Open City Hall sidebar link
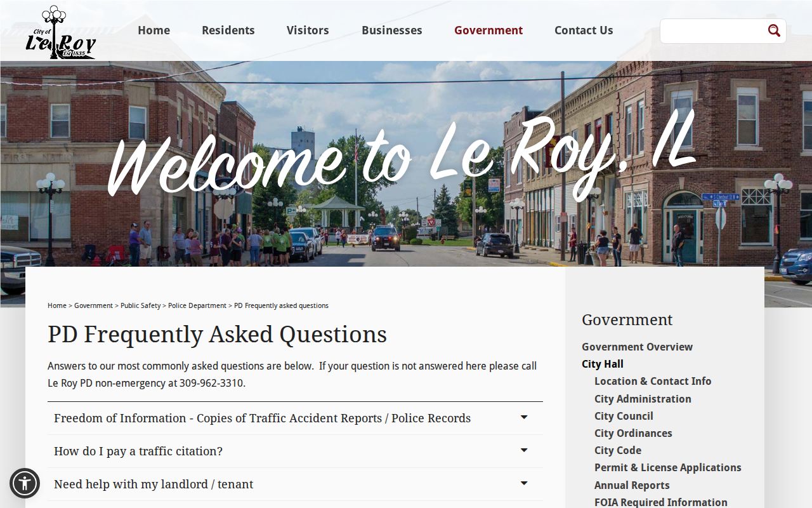This screenshot has width=812, height=508. [603, 364]
